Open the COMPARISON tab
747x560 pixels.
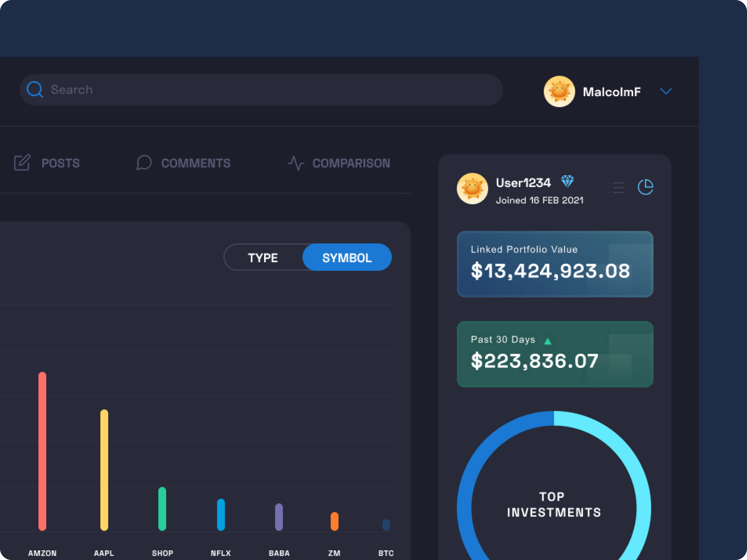pos(351,163)
